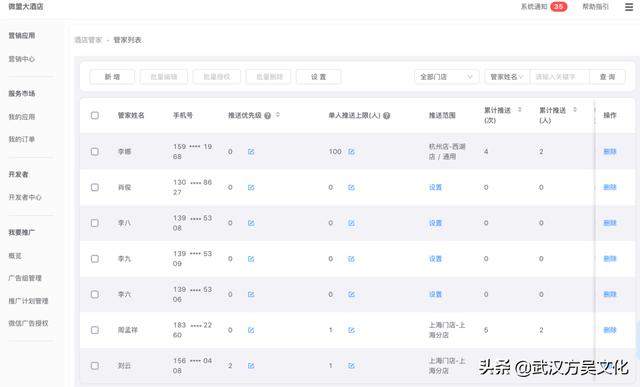Check the box for 李六 row
This screenshot has height=387, width=640.
click(95, 294)
